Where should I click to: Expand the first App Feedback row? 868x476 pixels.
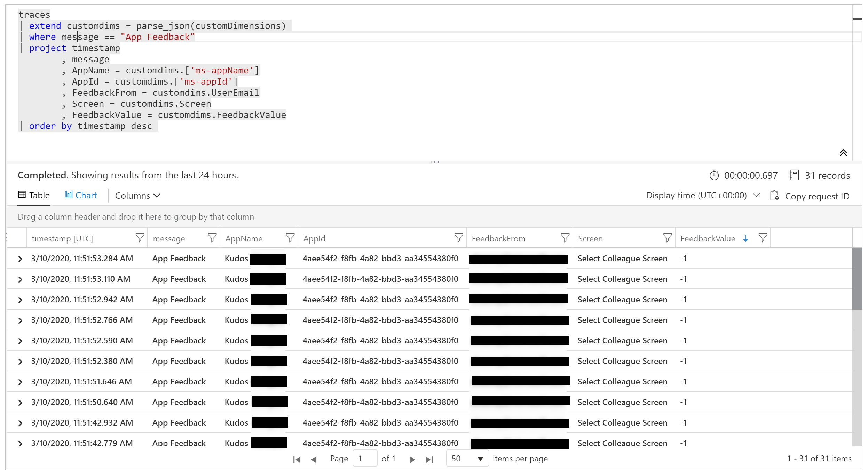(20, 259)
